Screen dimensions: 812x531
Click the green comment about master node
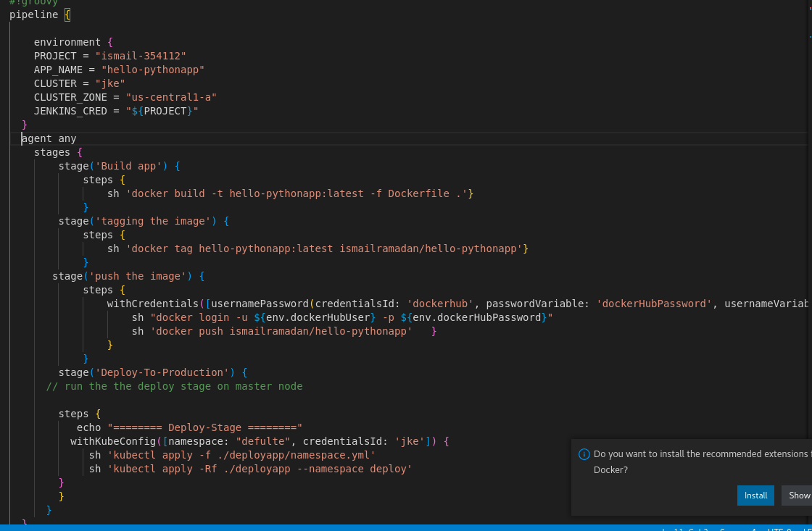pos(174,387)
